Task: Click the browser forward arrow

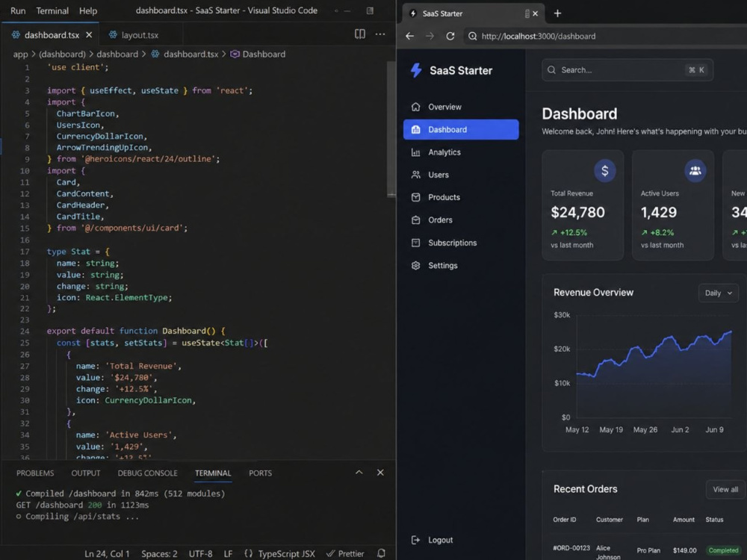Action: tap(430, 36)
